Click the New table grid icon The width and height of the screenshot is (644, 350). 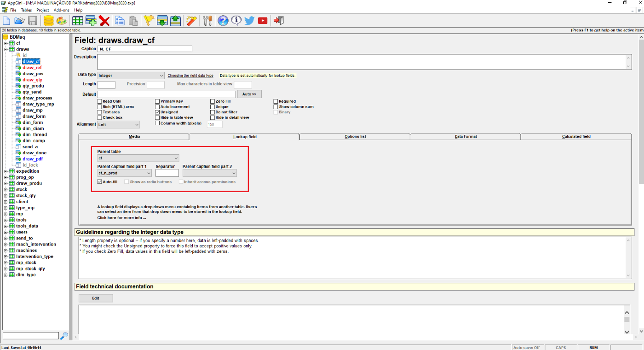coord(78,20)
